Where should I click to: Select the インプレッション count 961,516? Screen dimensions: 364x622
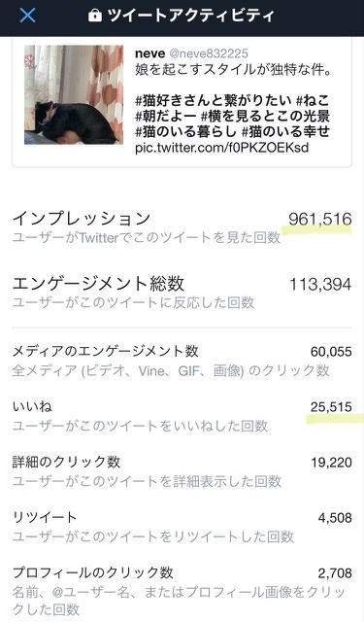pos(320,219)
